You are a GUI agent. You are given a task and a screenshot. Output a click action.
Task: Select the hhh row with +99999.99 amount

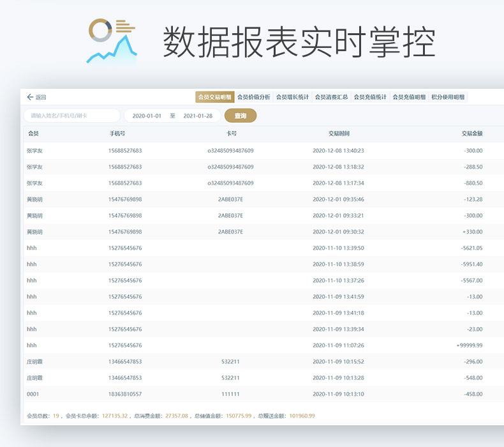coord(255,345)
